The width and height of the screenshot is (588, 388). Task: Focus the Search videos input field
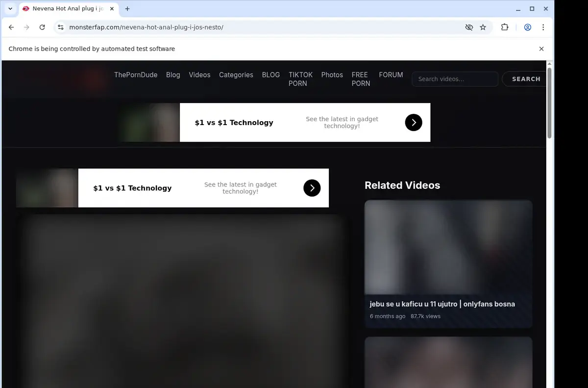(x=455, y=79)
